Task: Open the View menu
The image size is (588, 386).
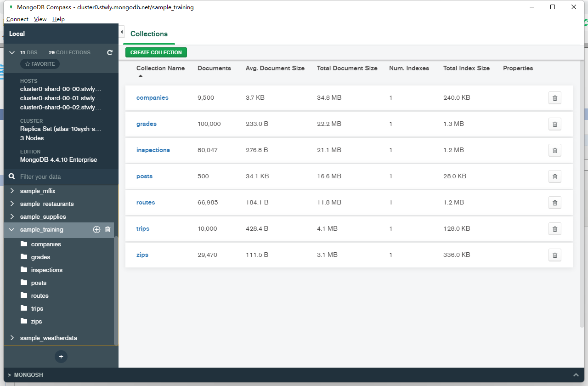Action: click(x=40, y=19)
